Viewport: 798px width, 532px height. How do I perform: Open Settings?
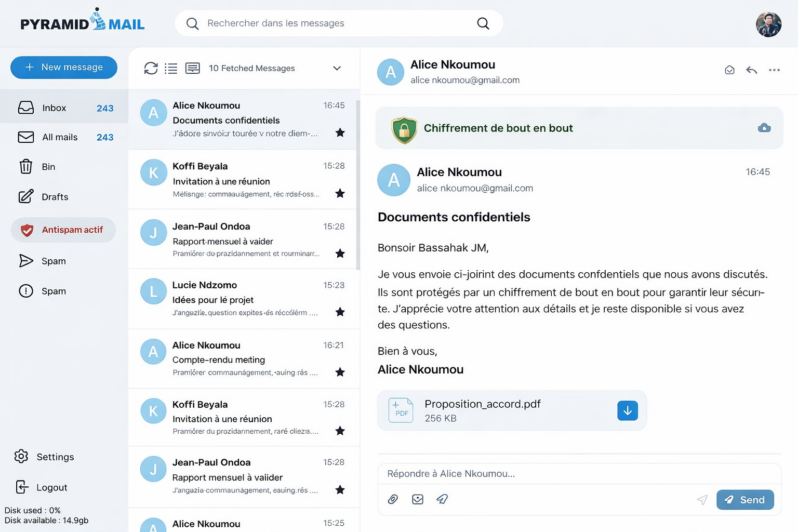coord(45,457)
